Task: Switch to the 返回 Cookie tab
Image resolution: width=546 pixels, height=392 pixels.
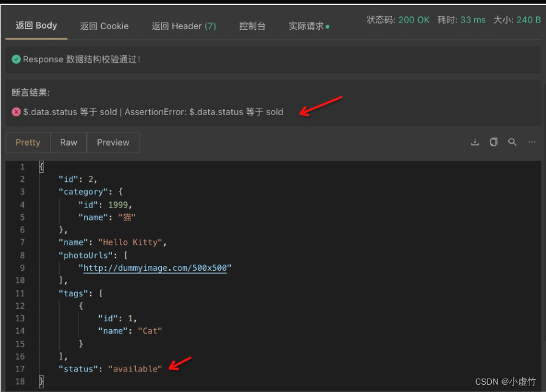Action: [x=104, y=26]
